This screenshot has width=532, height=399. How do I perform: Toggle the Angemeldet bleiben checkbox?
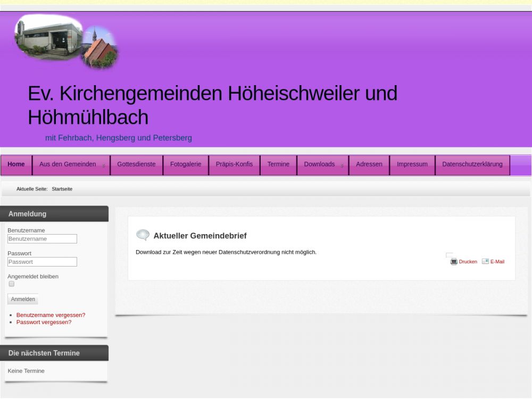coord(12,284)
